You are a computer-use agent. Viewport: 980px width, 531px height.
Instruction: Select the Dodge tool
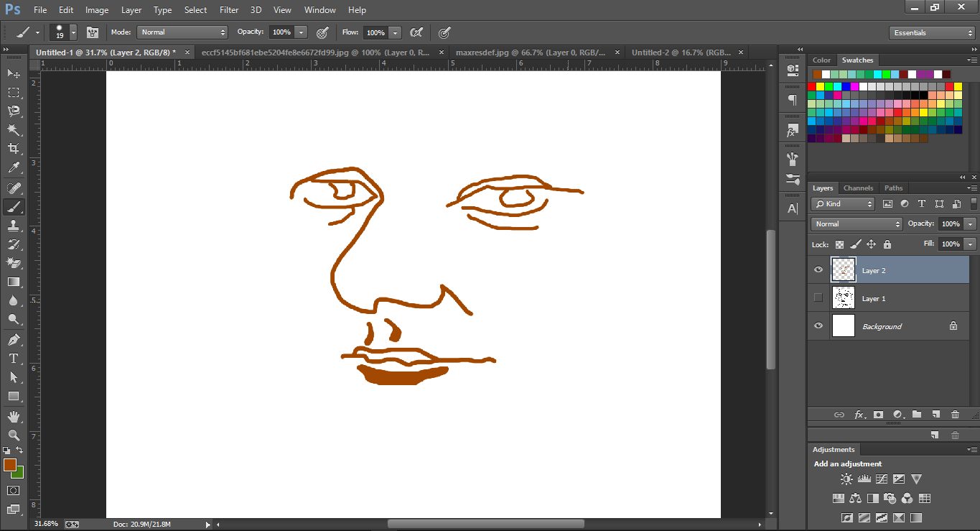14,320
